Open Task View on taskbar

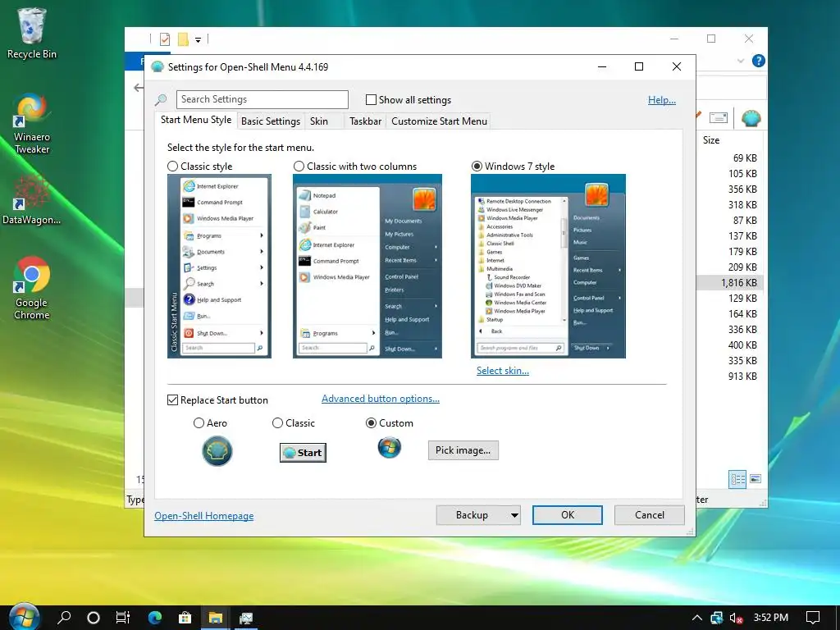tap(123, 618)
